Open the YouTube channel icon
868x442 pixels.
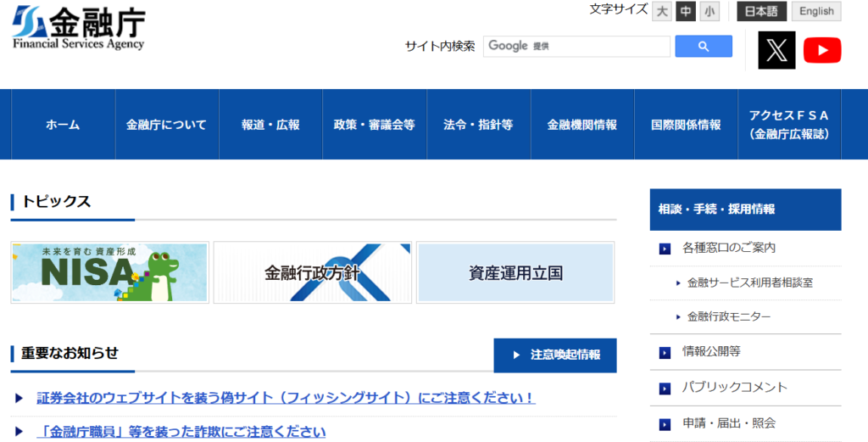coord(821,50)
